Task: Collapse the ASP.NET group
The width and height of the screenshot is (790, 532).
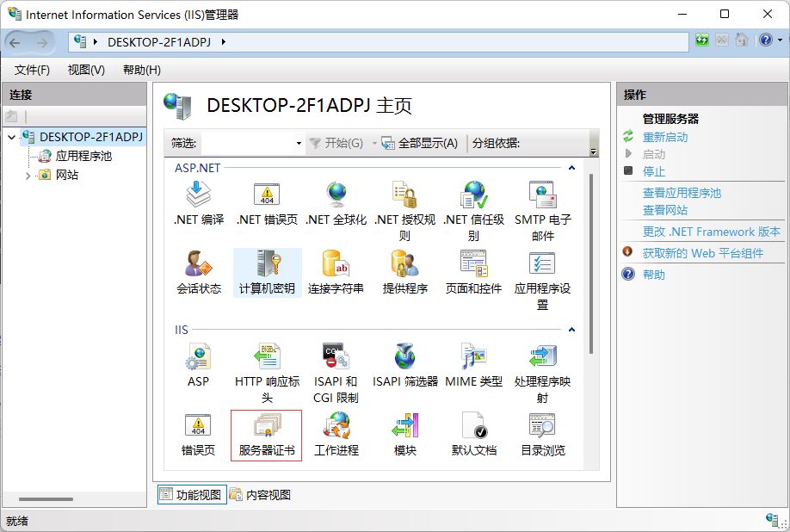Action: [x=571, y=168]
